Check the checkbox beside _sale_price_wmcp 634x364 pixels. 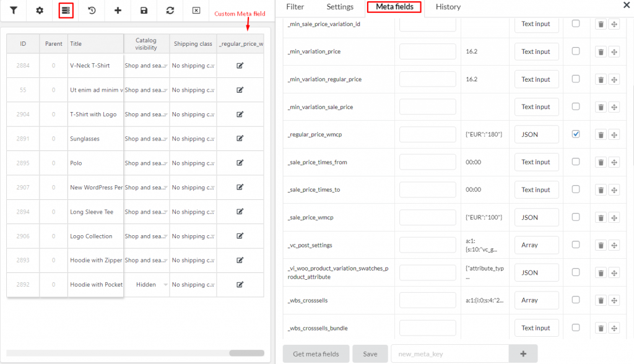[x=576, y=217]
